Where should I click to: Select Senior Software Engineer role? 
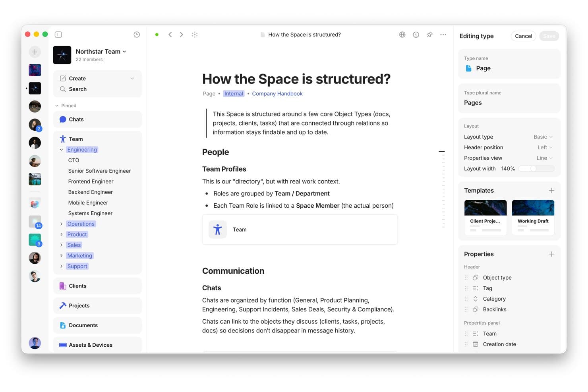[x=99, y=171]
